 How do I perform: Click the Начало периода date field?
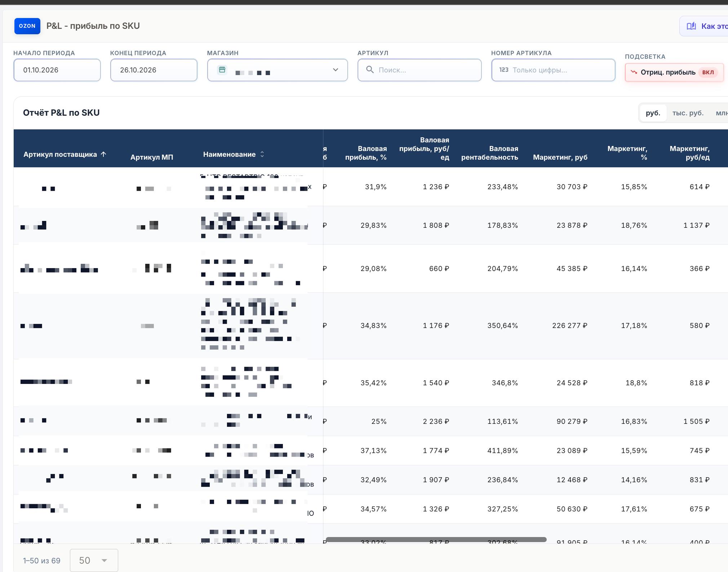point(57,70)
